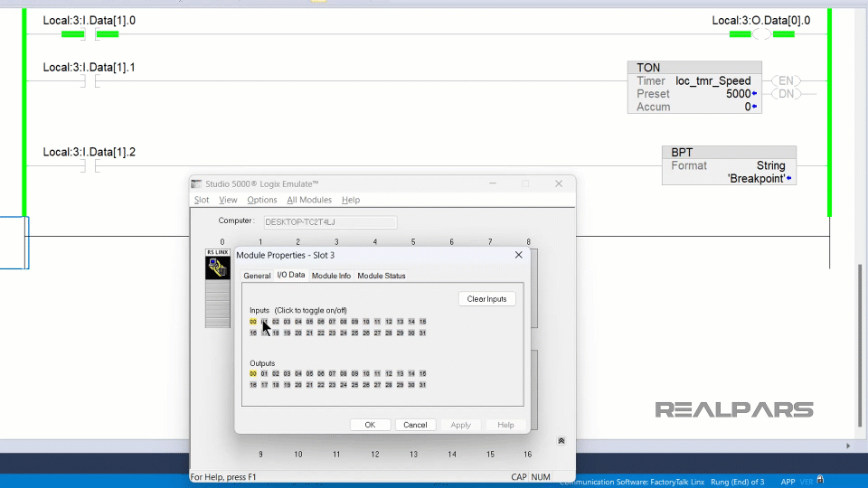Viewport: 868px width, 488px height.
Task: Click the double-chevron expand icon in Emulate window
Action: 561,441
